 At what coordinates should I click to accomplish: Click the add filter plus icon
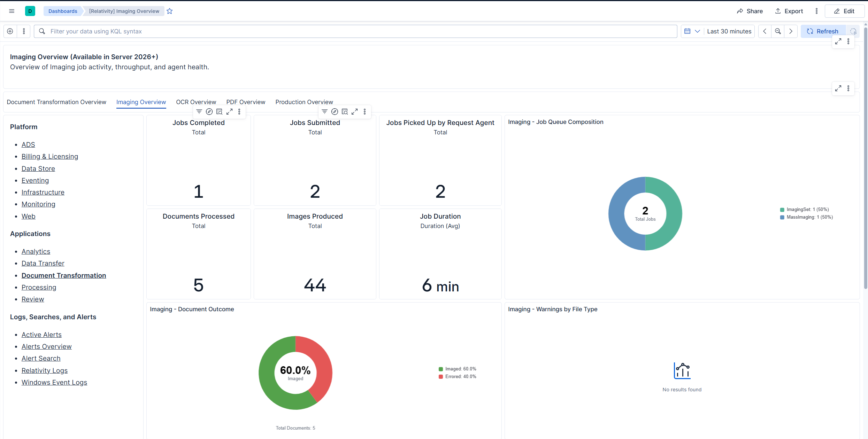pyautogui.click(x=10, y=31)
